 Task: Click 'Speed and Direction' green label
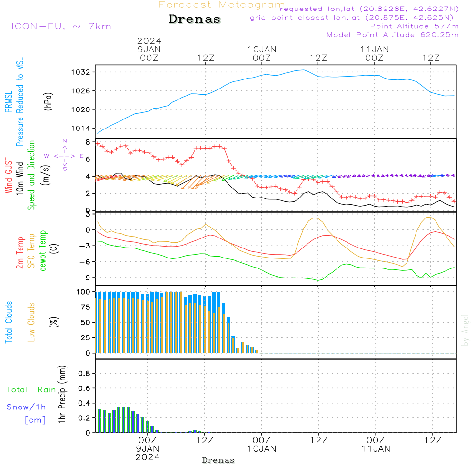(31, 175)
